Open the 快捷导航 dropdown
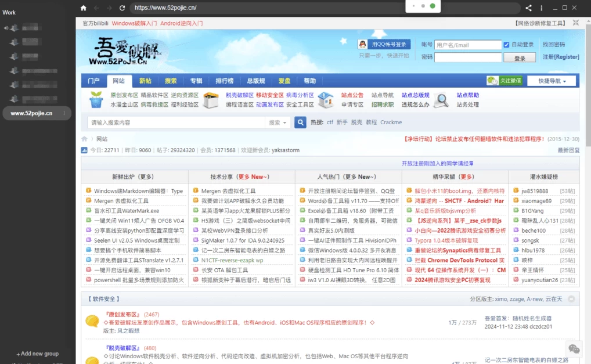 tap(552, 81)
